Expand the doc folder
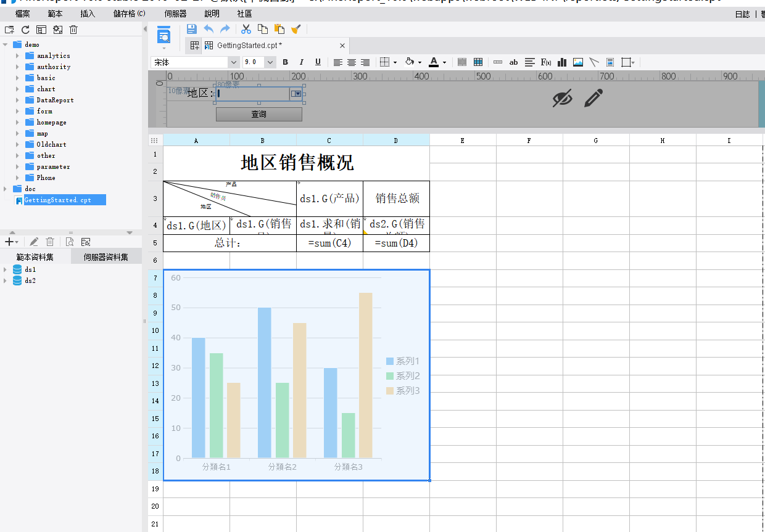This screenshot has width=765, height=532. (6, 189)
